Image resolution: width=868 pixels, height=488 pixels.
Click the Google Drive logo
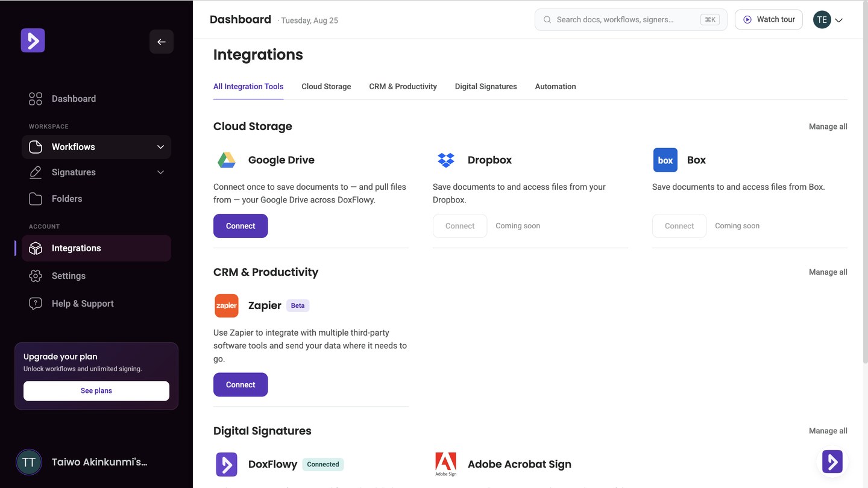pos(227,160)
